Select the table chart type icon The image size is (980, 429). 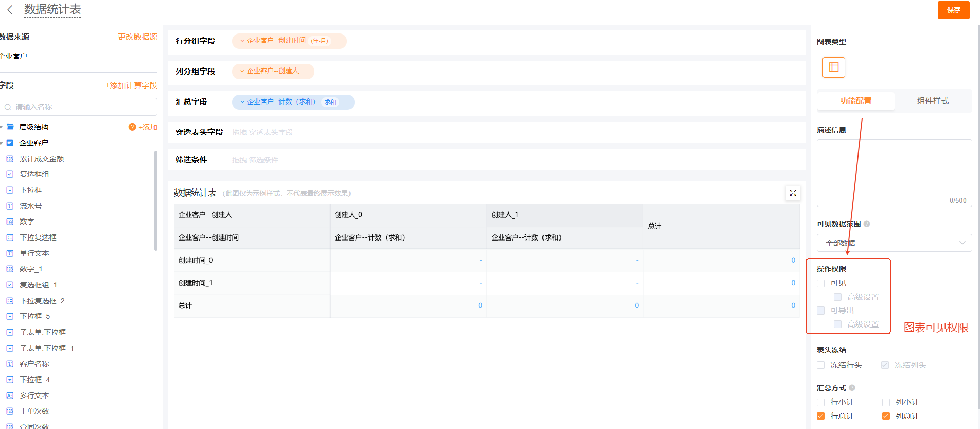coord(833,67)
